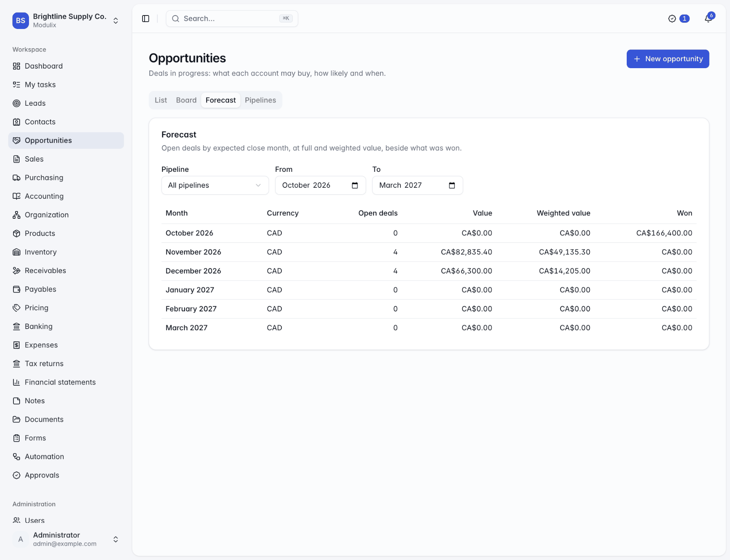This screenshot has height=560, width=730.
Task: Click the October 2026 From field
Action: [x=320, y=185]
